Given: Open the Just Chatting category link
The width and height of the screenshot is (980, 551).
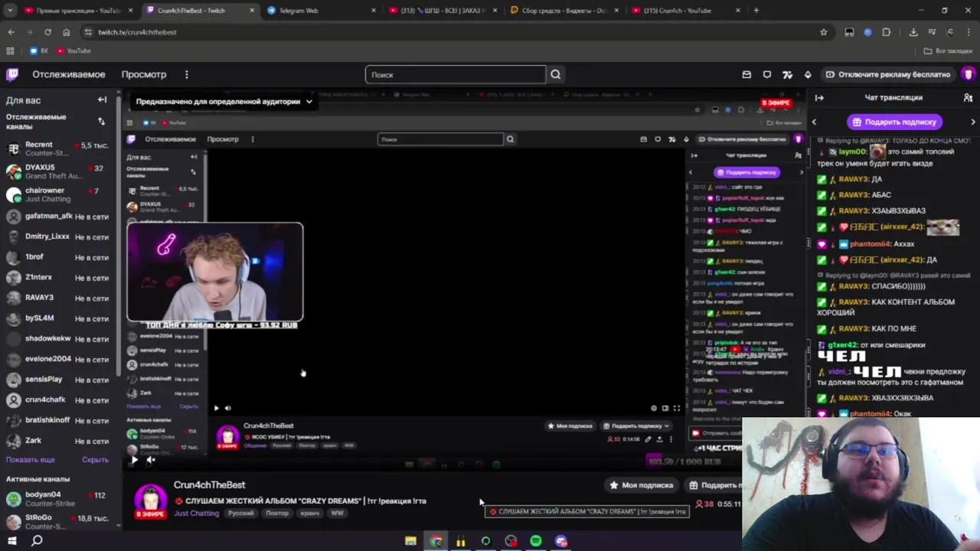Looking at the screenshot, I should coord(196,514).
